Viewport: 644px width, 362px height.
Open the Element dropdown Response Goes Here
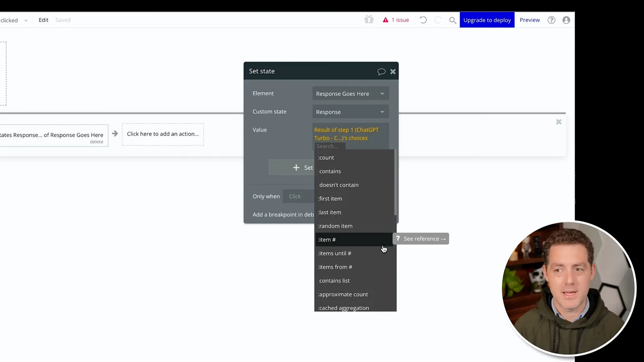pyautogui.click(x=351, y=93)
